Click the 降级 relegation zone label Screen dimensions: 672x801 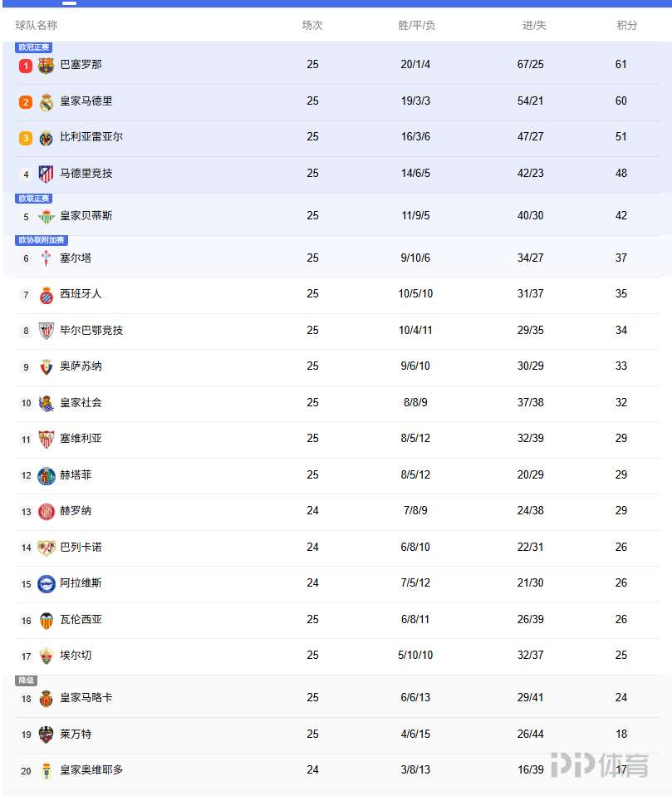point(27,681)
